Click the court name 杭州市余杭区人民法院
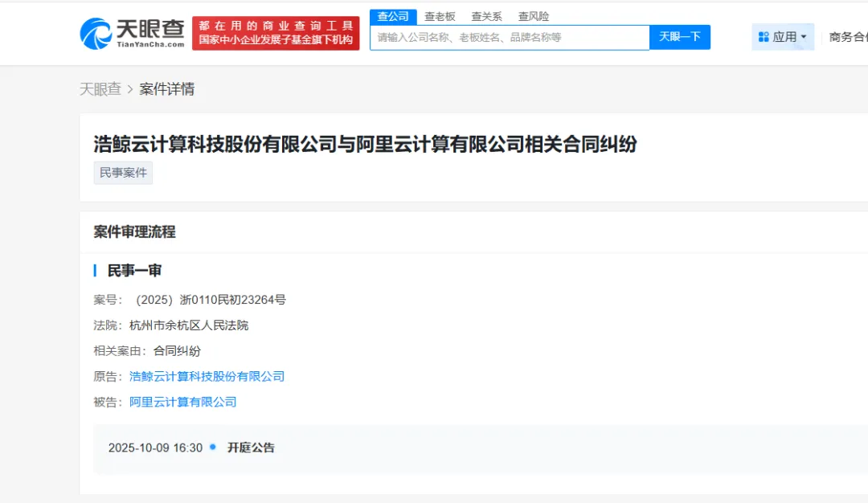Screen dimensions: 868x503 point(189,325)
